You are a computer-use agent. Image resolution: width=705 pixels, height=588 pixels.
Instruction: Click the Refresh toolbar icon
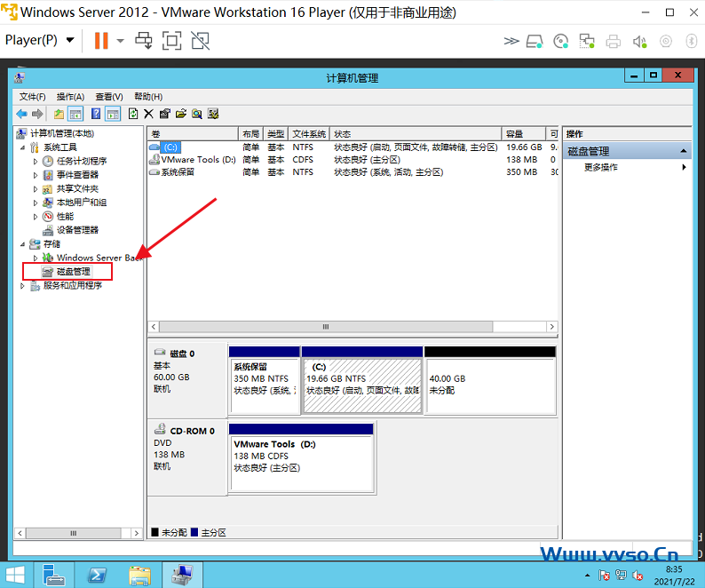(133, 114)
